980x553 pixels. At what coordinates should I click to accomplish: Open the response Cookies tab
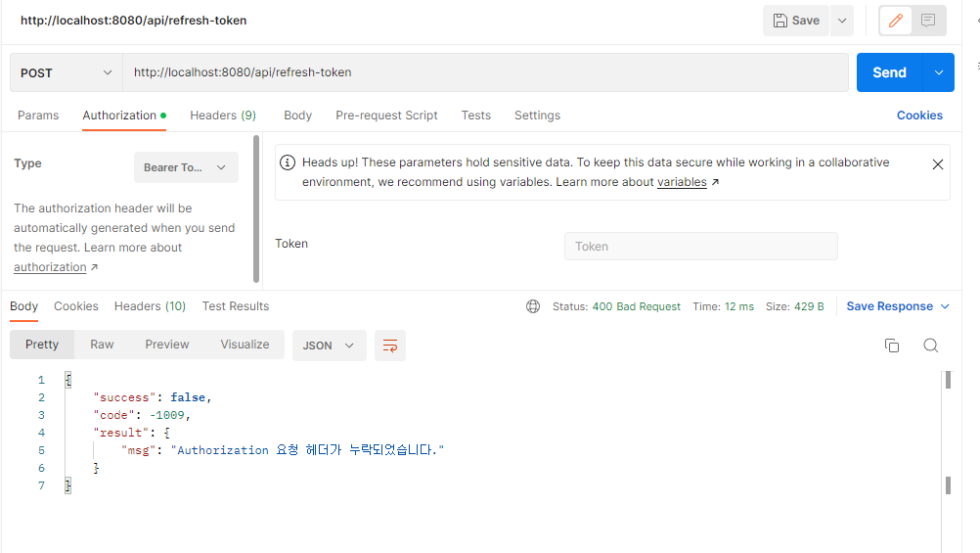pos(76,306)
